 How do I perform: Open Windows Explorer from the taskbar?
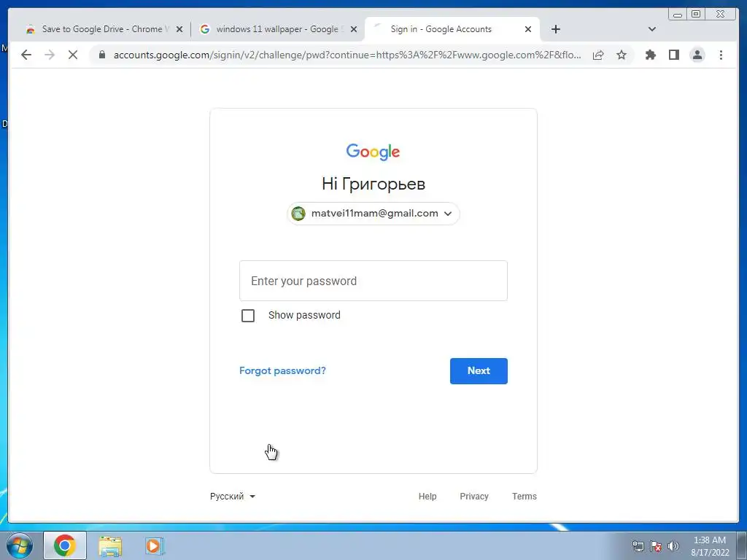[x=110, y=545]
